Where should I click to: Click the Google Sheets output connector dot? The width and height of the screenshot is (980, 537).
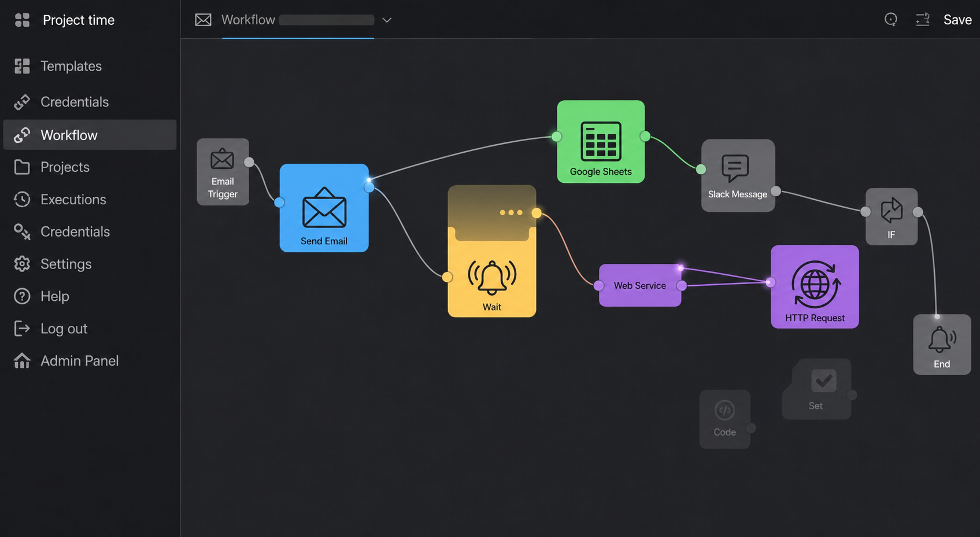(x=645, y=137)
